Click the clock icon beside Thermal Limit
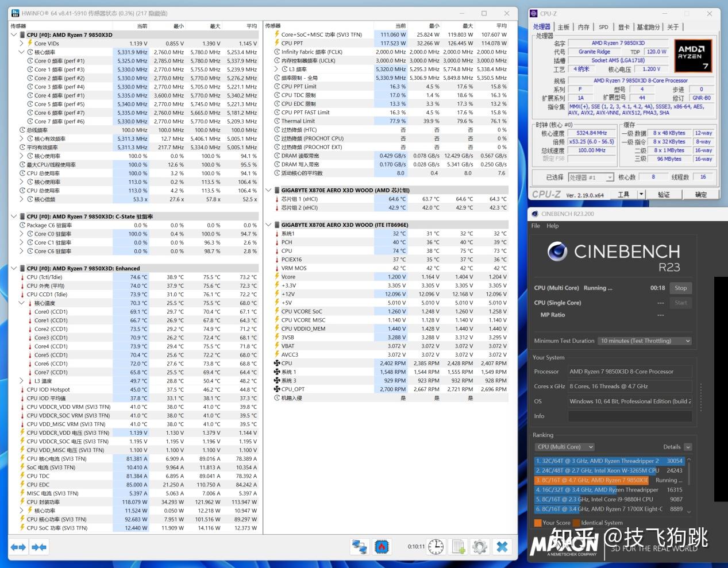The height and width of the screenshot is (568, 728). pos(277,121)
